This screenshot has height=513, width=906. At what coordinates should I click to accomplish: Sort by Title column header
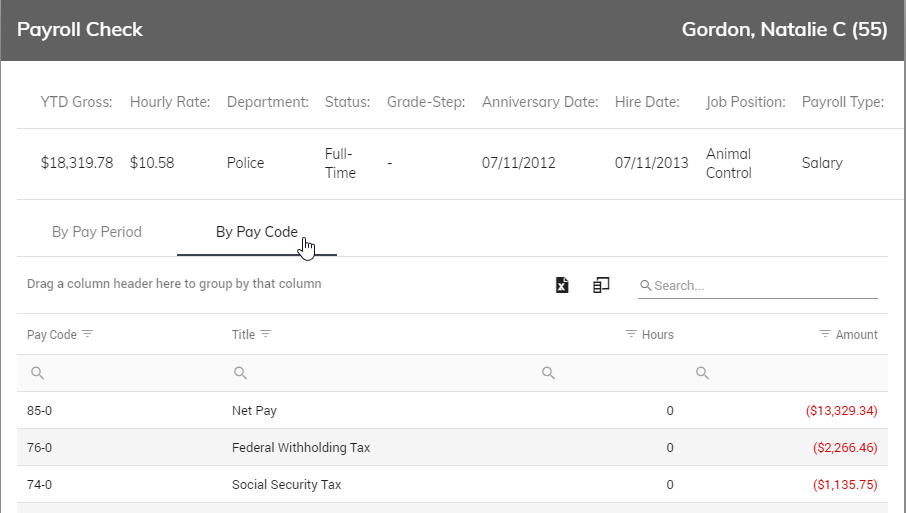coord(243,334)
